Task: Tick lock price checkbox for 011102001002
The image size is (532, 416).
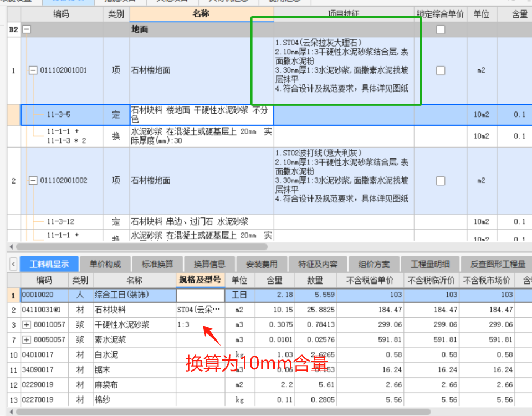Action: point(441,181)
